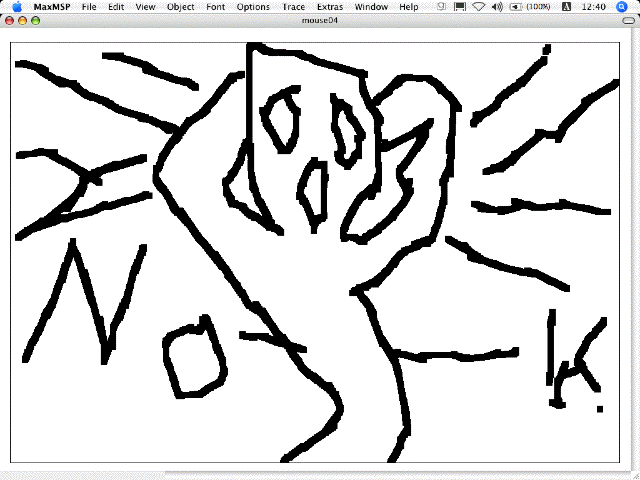Click the battery percentage (100%) text
The width and height of the screenshot is (640, 480).
click(x=538, y=7)
